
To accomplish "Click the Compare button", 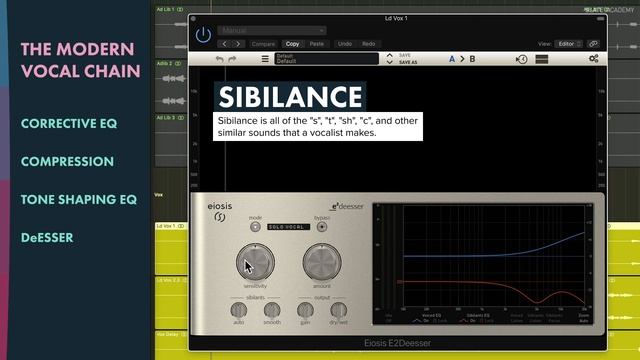I will click(263, 44).
